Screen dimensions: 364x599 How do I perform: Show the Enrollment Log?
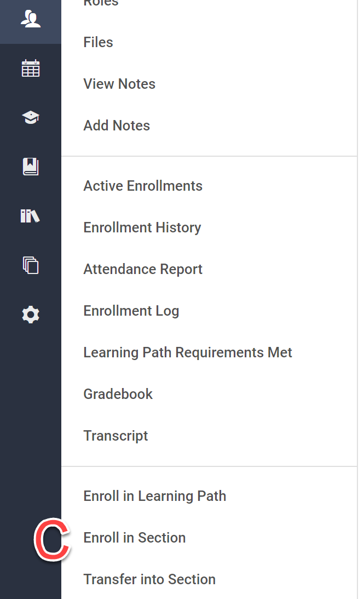131,311
